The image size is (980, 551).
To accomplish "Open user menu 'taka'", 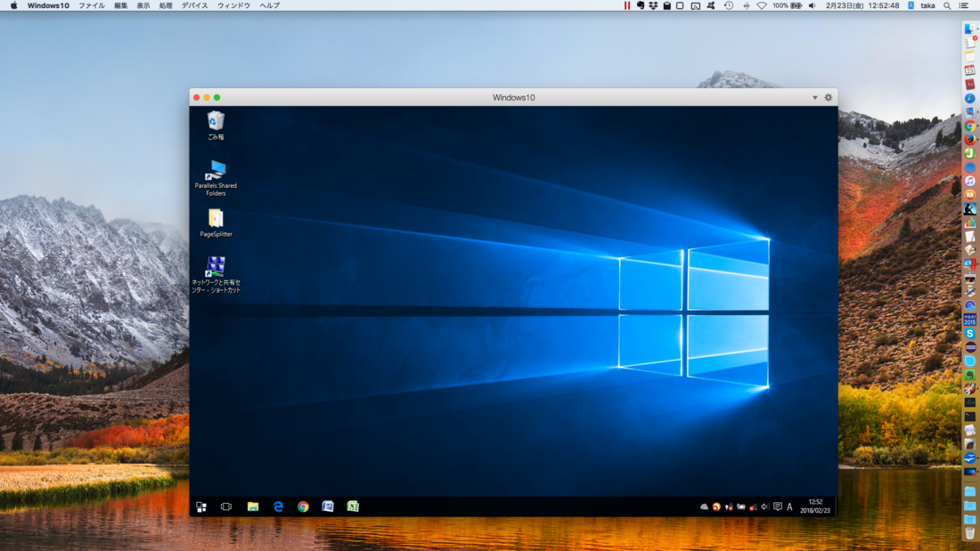I will click(928, 5).
